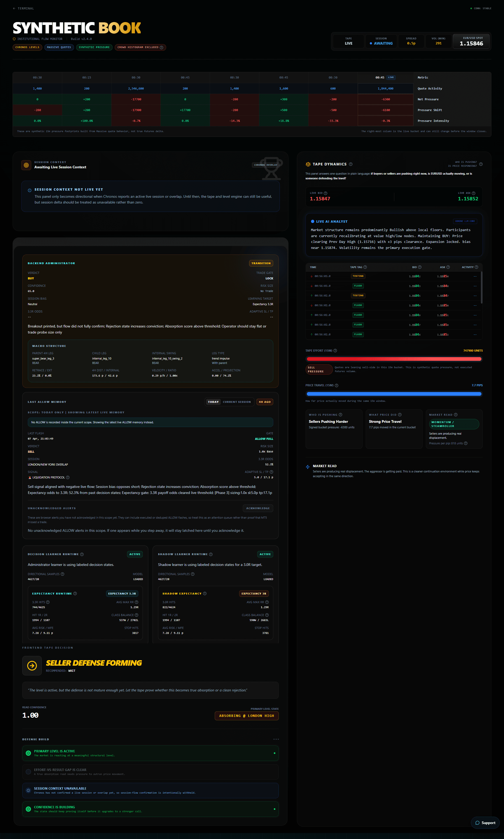
Task: Click the help icon next to Live Ask
Action: 474,193
